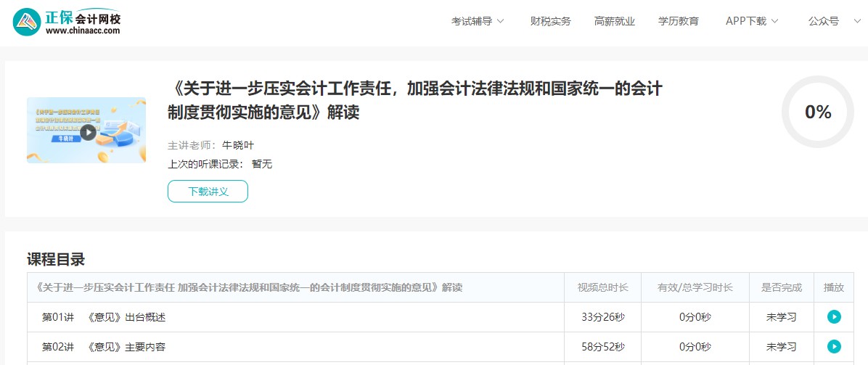
Task: Click duration 33分26秒
Action: pos(603,317)
